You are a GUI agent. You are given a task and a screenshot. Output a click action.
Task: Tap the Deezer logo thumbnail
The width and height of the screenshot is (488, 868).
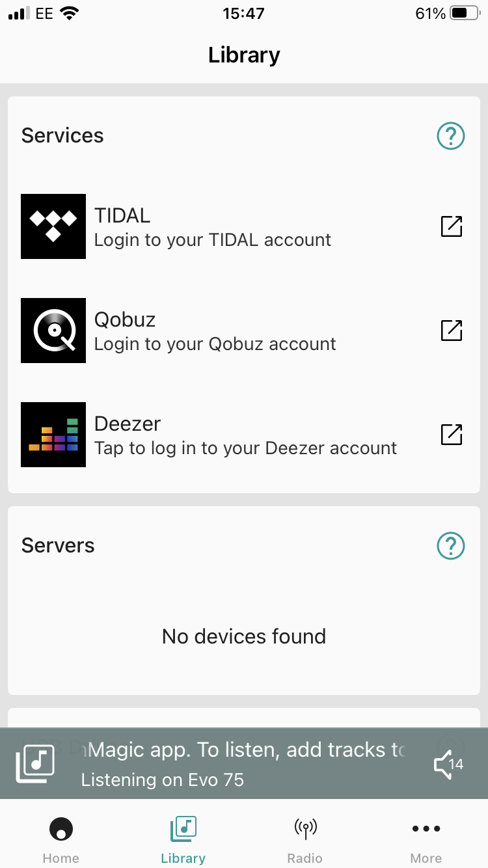[x=53, y=435]
